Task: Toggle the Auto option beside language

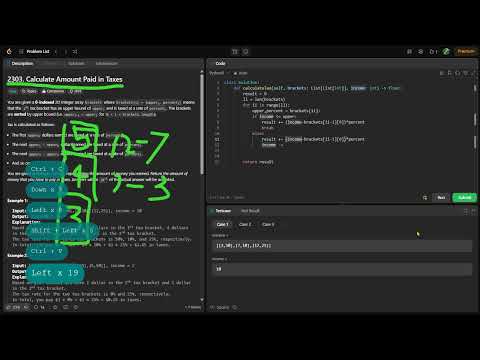Action: 241,73
